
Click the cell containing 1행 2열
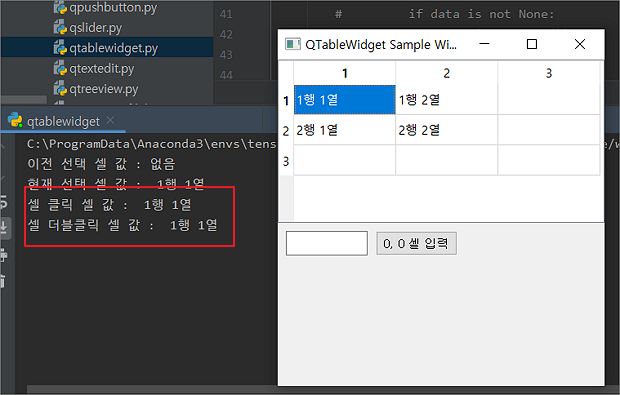coord(446,100)
